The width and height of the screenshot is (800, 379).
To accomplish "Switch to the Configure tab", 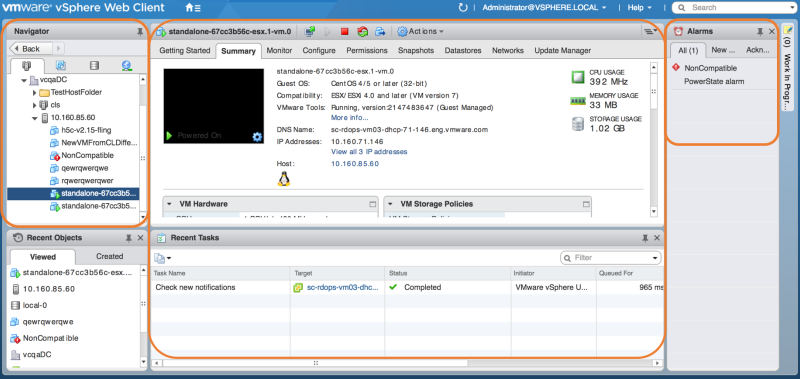I will click(x=319, y=50).
